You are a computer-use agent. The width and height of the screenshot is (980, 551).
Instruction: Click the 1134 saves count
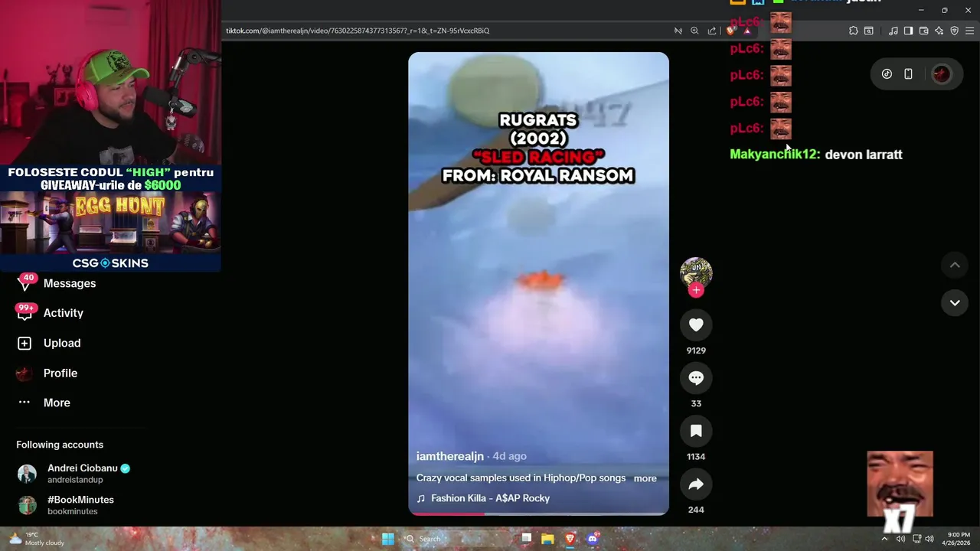tap(696, 457)
